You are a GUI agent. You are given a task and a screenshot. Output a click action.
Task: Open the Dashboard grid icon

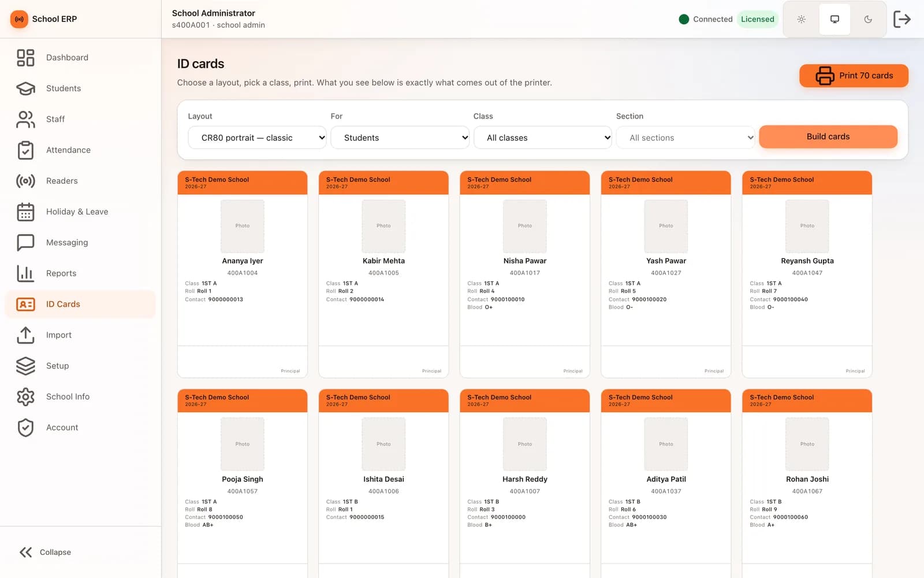[x=25, y=58]
